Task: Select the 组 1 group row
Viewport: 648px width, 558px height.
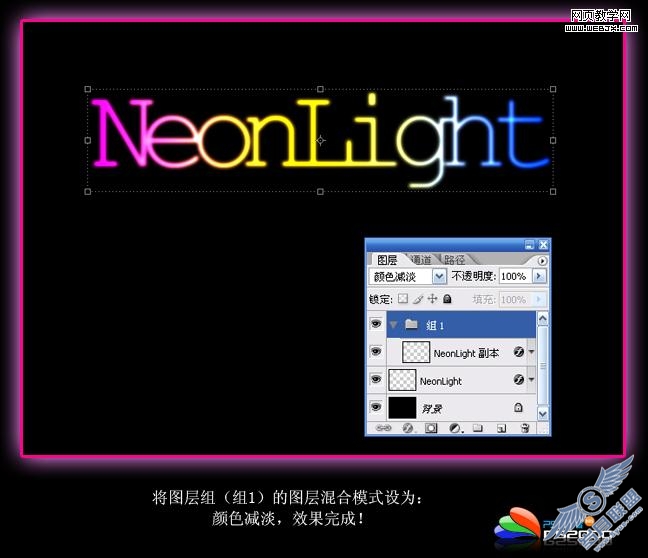Action: (461, 324)
